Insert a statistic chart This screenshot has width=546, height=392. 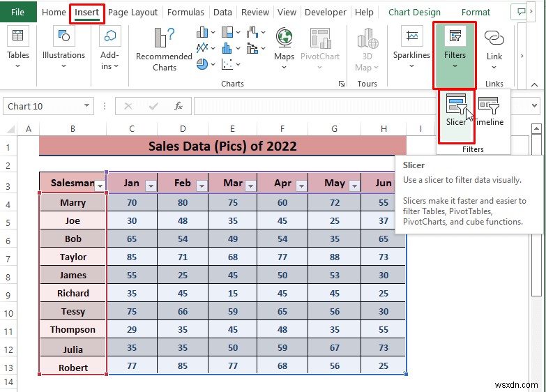coord(231,48)
